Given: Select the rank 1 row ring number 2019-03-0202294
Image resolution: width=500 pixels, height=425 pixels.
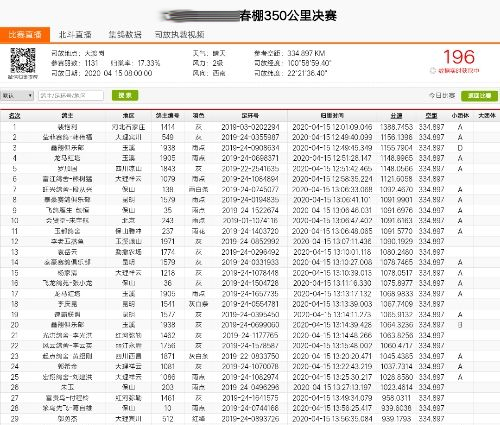Looking at the screenshot, I should point(250,127).
